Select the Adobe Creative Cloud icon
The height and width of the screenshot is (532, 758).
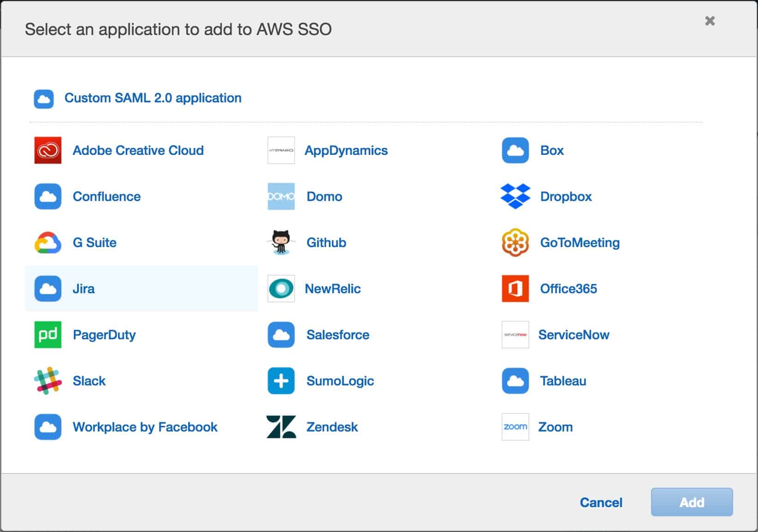coord(48,150)
